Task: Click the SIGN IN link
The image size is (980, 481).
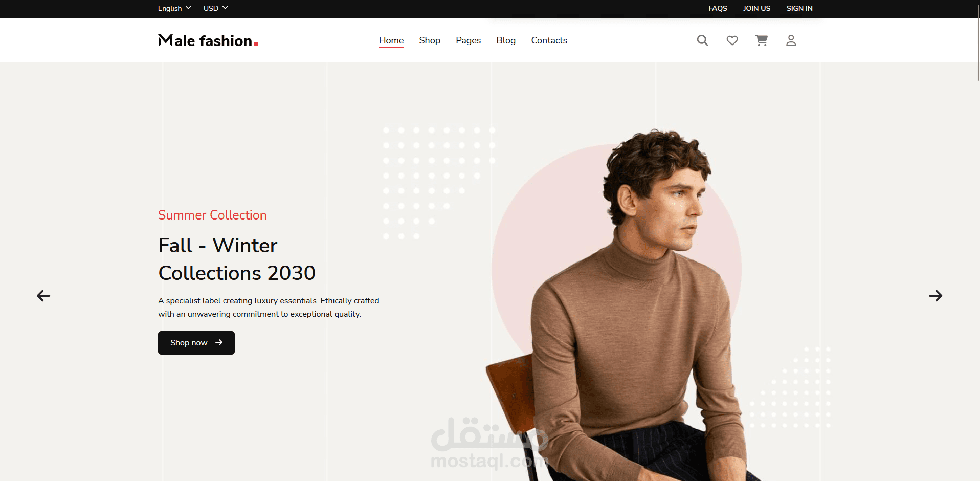Action: pyautogui.click(x=799, y=8)
